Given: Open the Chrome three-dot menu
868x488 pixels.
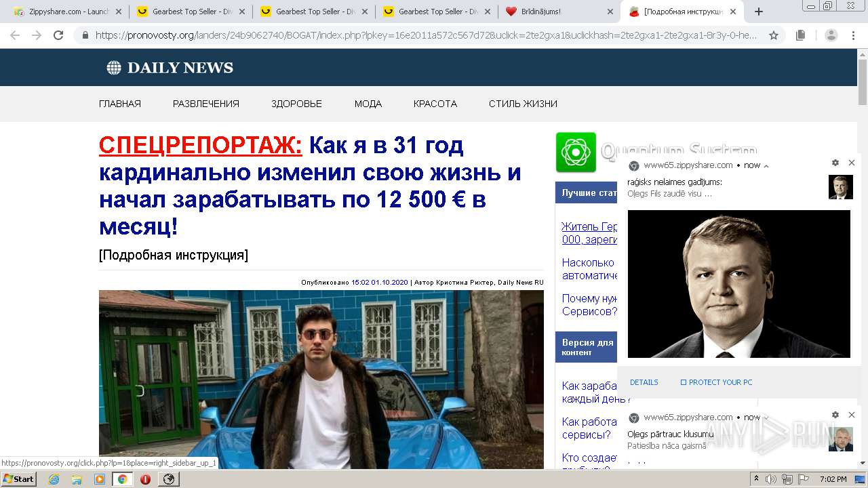Looking at the screenshot, I should [x=853, y=35].
